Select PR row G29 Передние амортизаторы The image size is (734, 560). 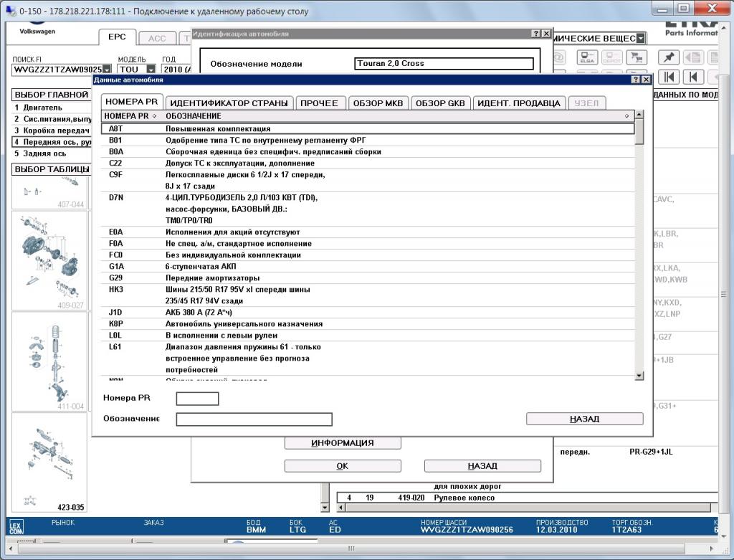pyautogui.click(x=368, y=277)
